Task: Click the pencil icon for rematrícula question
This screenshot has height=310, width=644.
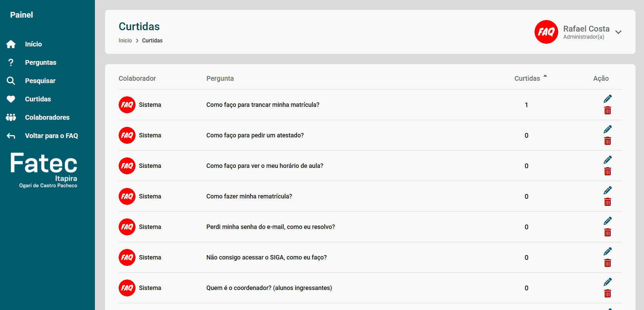Action: click(608, 190)
